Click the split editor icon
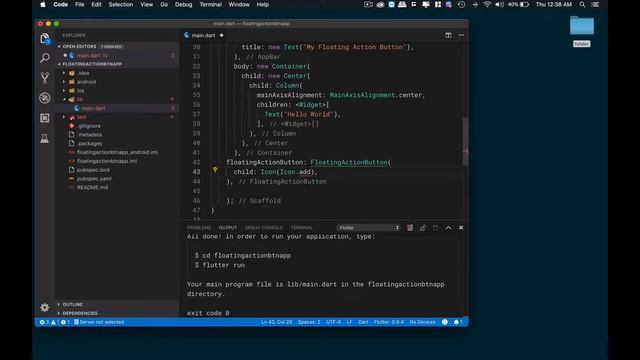Screen dimensions: 640x360 coord(448,35)
